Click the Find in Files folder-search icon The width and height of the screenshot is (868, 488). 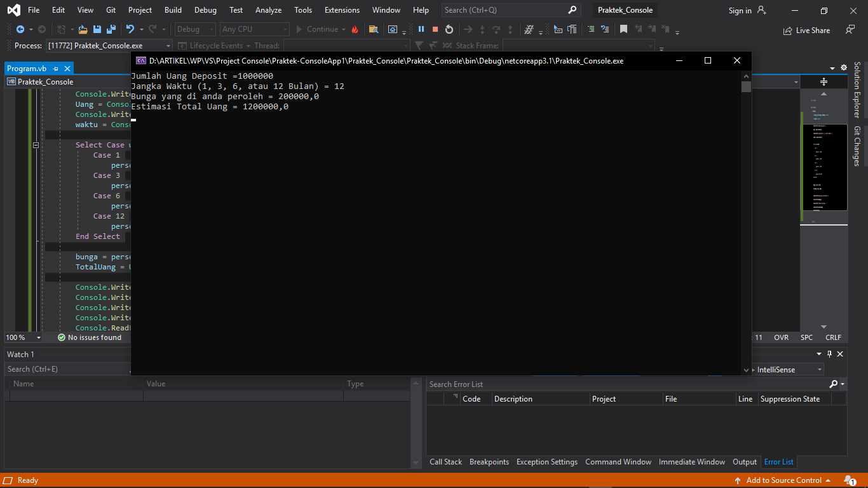374,29
